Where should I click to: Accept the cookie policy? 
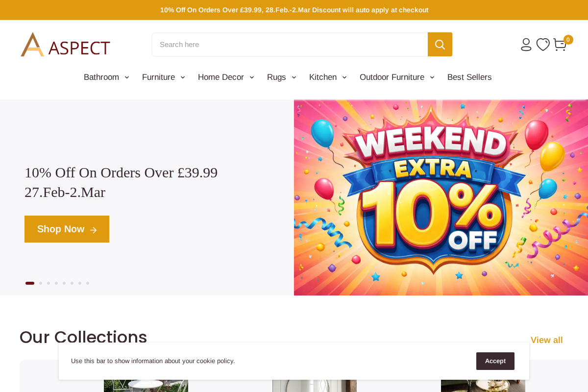tap(495, 361)
